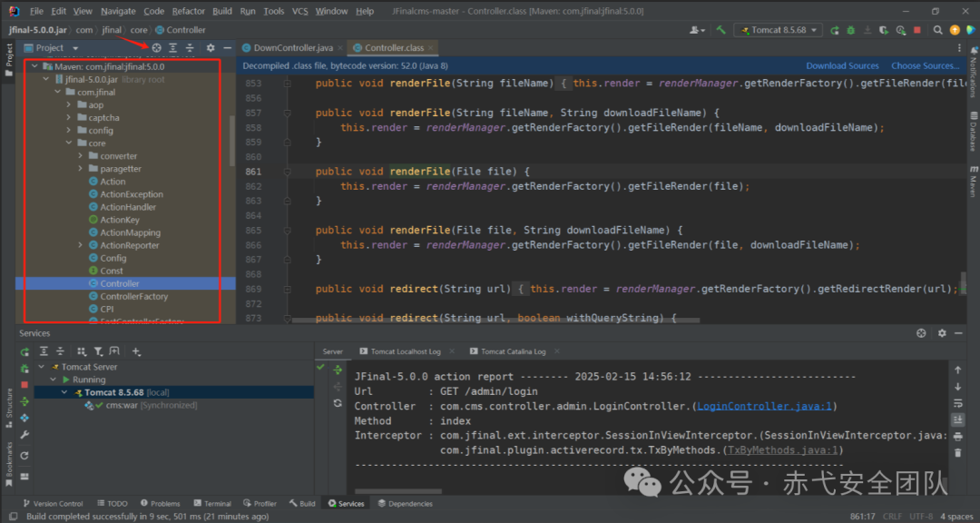Click the refresh icon in the Server tab's left column
This screenshot has height=523, width=980.
coord(338,403)
